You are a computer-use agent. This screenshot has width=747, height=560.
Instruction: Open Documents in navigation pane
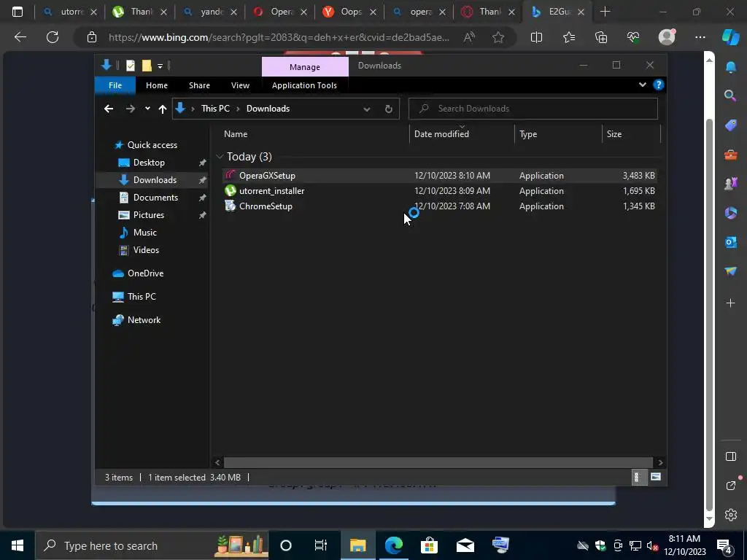click(155, 197)
